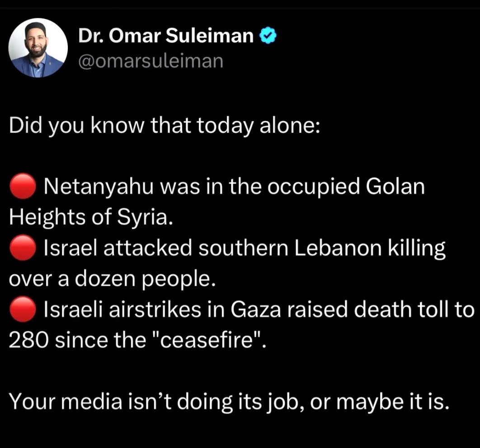This screenshot has width=480, height=448.
Task: Click the red circle before Netanyahu
Action: [x=22, y=187]
